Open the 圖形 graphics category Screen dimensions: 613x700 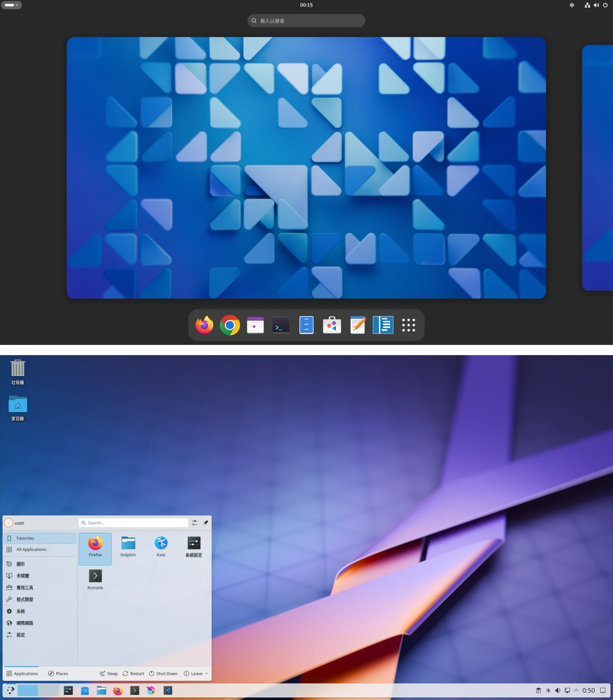pos(40,564)
